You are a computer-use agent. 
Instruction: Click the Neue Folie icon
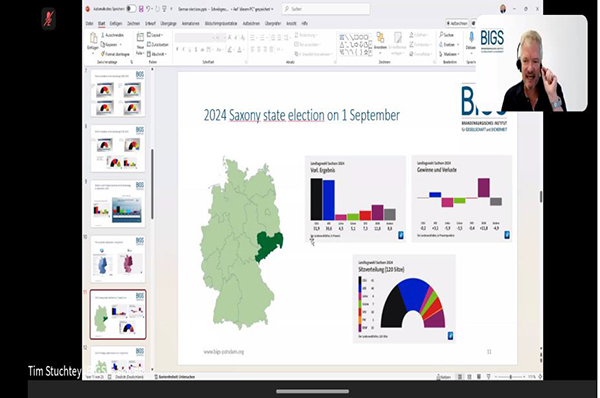140,38
